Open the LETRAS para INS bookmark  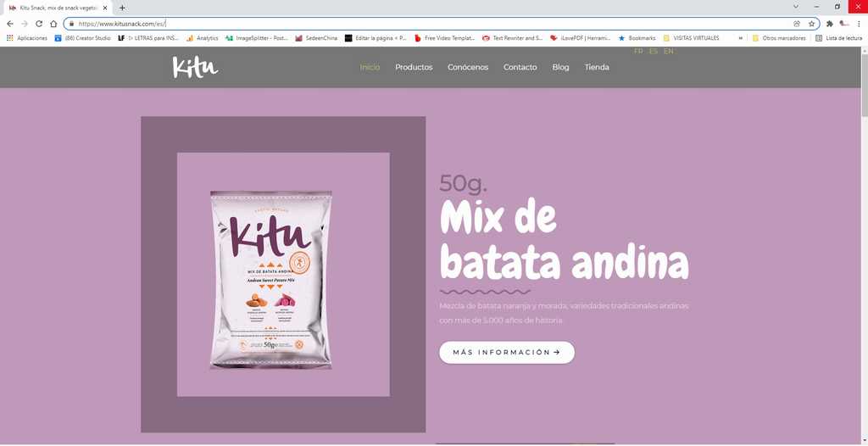click(x=148, y=38)
